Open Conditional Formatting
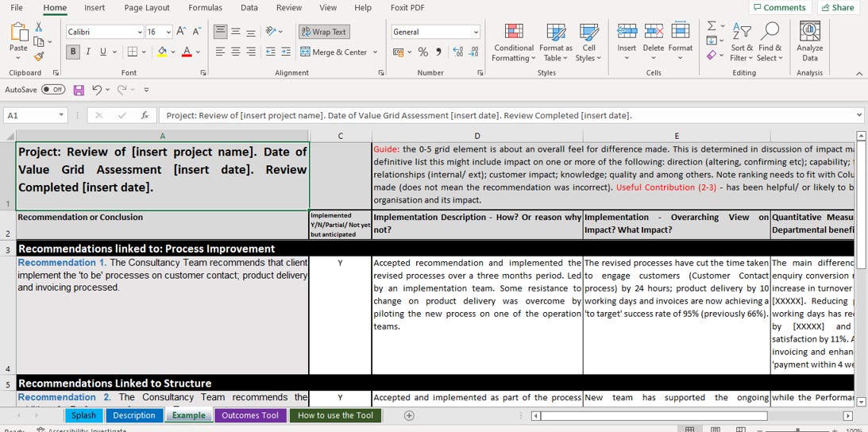 514,43
